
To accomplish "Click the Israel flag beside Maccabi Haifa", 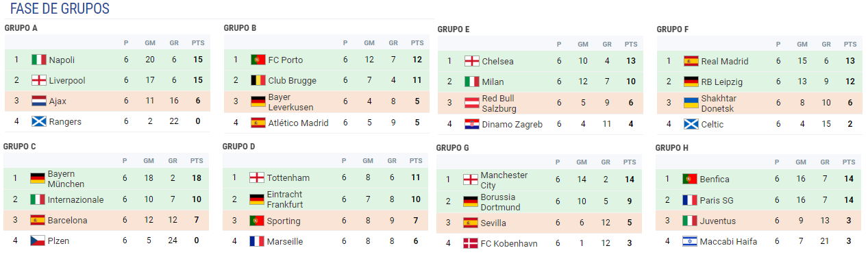I will pos(690,241).
